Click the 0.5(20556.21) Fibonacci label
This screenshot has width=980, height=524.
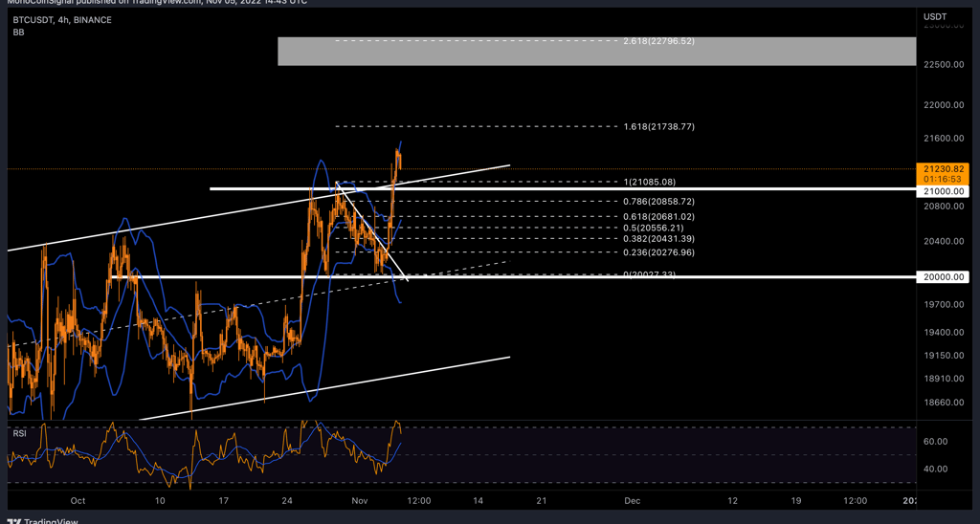coord(653,228)
